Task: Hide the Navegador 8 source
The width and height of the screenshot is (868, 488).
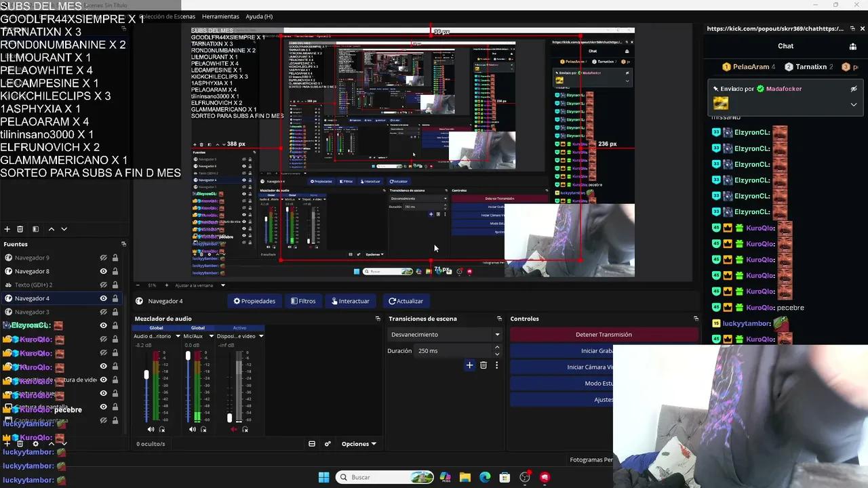Action: click(104, 271)
